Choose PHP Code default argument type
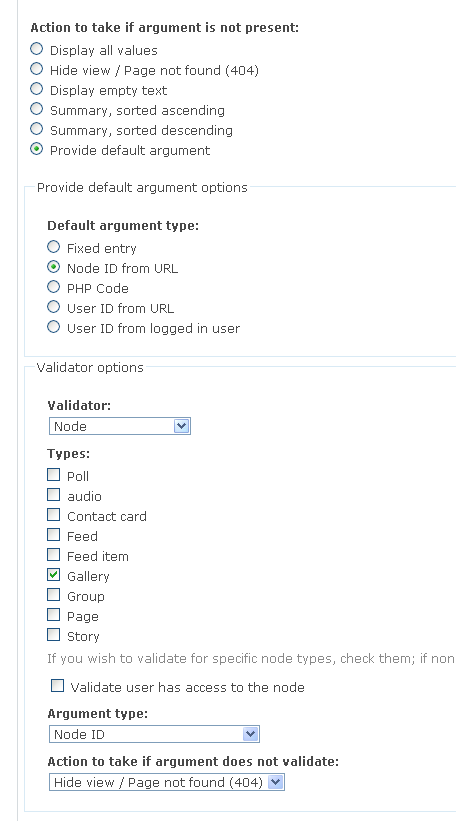Viewport: 456px width, 821px height. (x=53, y=287)
